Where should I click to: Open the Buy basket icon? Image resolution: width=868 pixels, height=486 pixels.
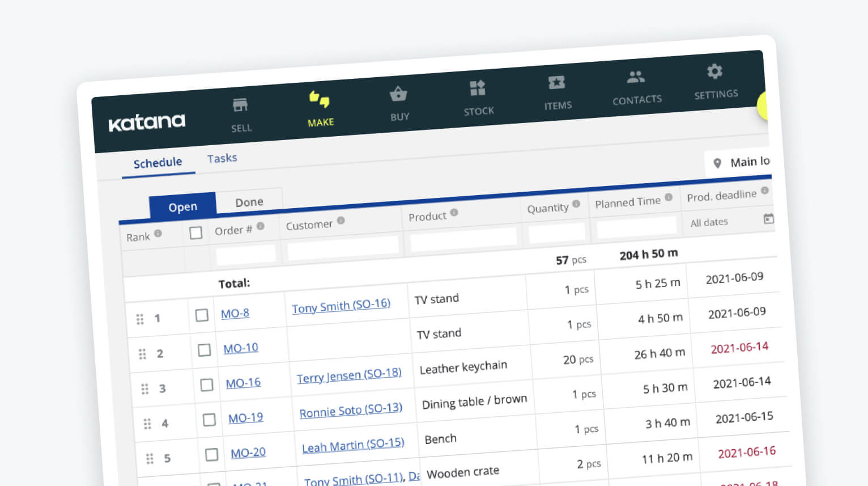pos(398,94)
